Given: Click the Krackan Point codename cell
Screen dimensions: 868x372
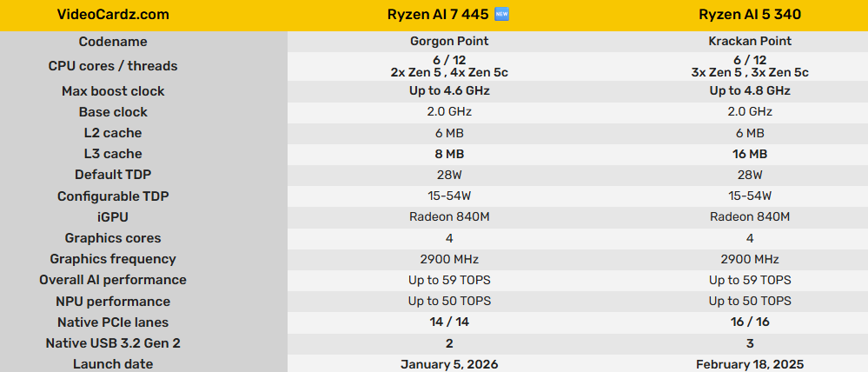Looking at the screenshot, I should pos(750,42).
